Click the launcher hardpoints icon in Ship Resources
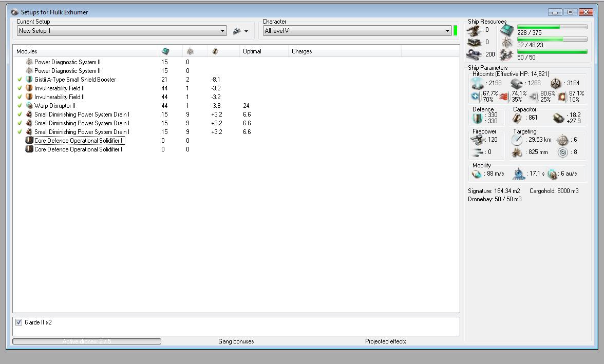Viewport: 604px width, 364px height. [x=474, y=42]
